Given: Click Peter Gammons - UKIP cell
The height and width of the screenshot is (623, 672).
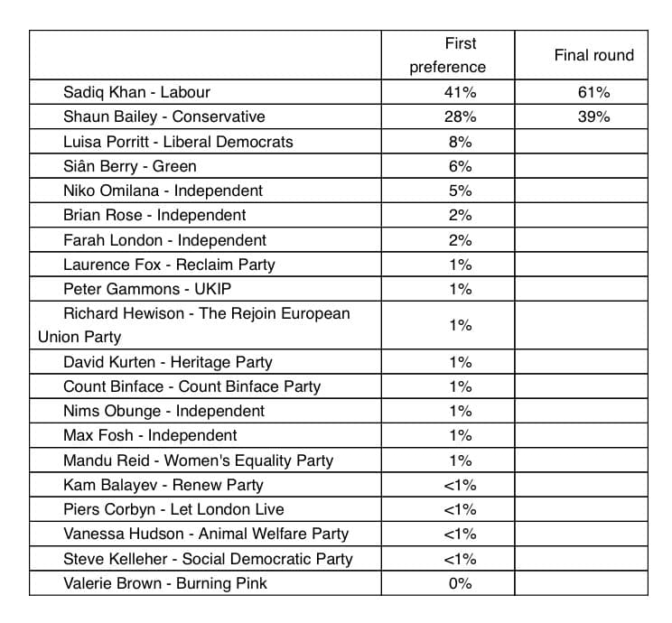Looking at the screenshot, I should 205,289.
